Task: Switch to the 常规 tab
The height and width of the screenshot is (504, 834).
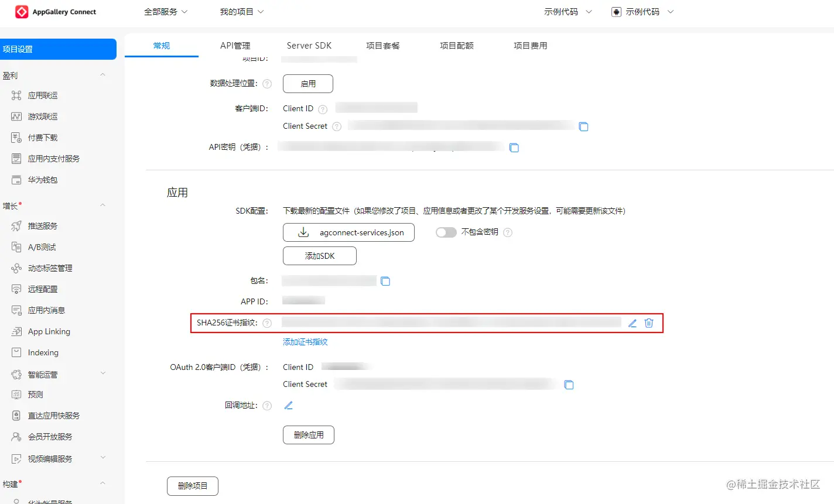Action: pyautogui.click(x=162, y=46)
